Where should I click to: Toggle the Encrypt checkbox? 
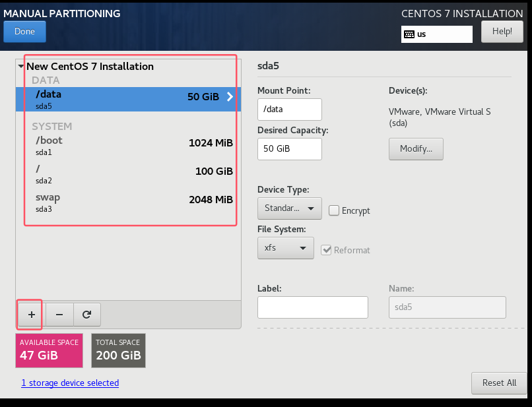click(x=334, y=210)
